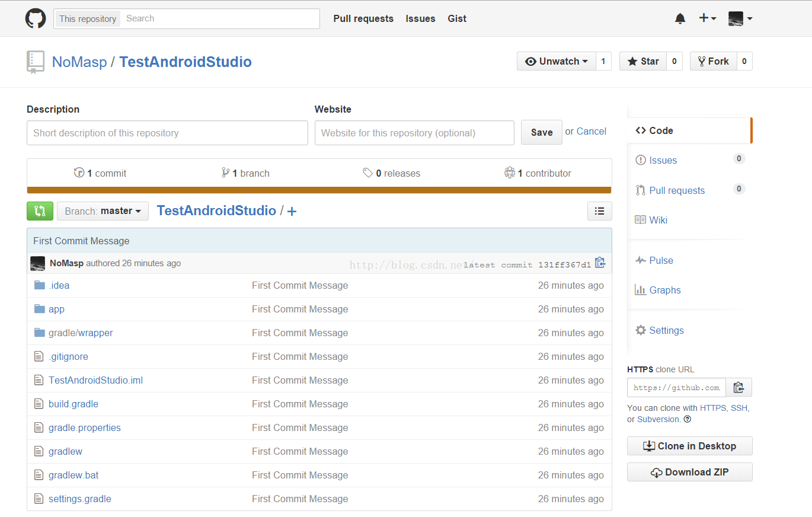Click the Clone in Desktop button
The width and height of the screenshot is (812, 517).
point(690,446)
